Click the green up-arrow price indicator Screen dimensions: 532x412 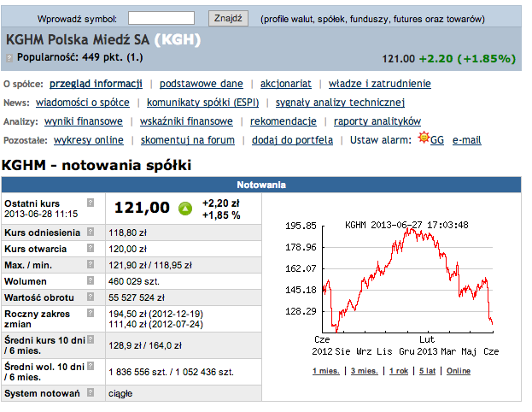[x=185, y=209]
